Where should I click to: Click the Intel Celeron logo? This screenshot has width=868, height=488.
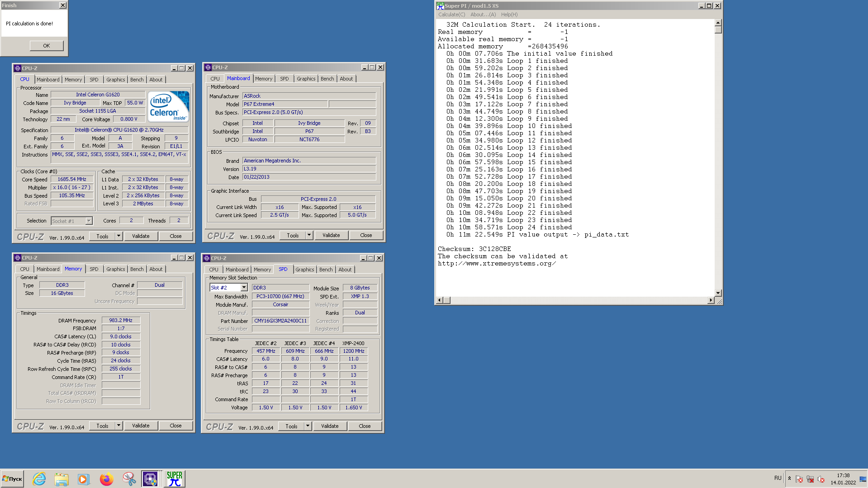click(169, 107)
